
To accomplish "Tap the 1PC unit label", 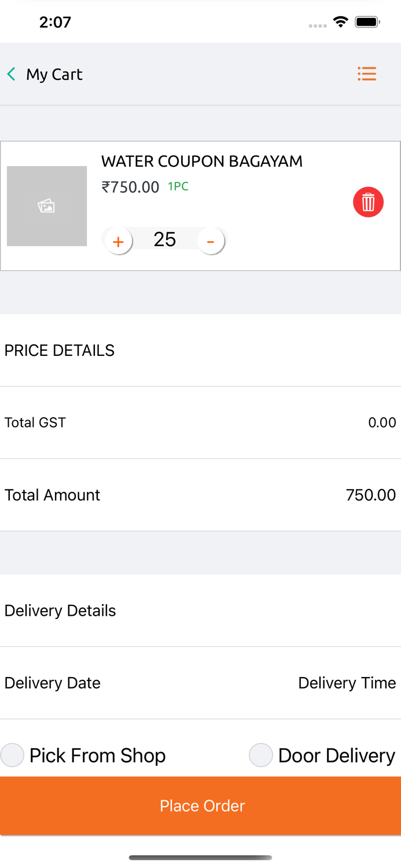I will (x=178, y=186).
